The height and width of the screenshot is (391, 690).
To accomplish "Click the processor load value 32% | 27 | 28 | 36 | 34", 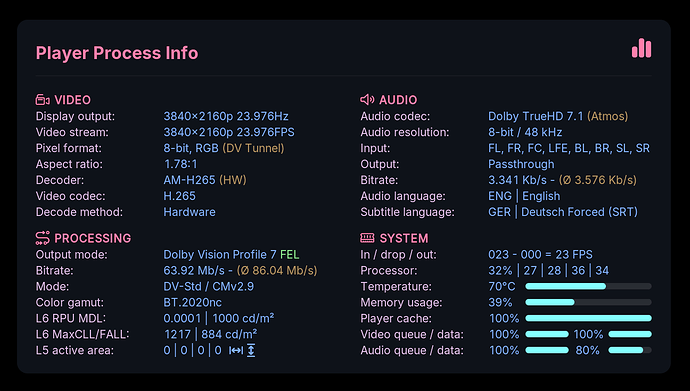I will [548, 270].
